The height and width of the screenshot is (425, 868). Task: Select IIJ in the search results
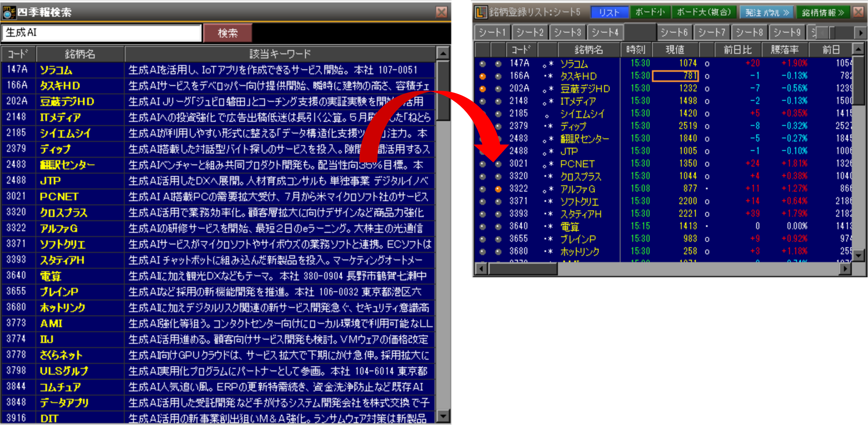(47, 339)
